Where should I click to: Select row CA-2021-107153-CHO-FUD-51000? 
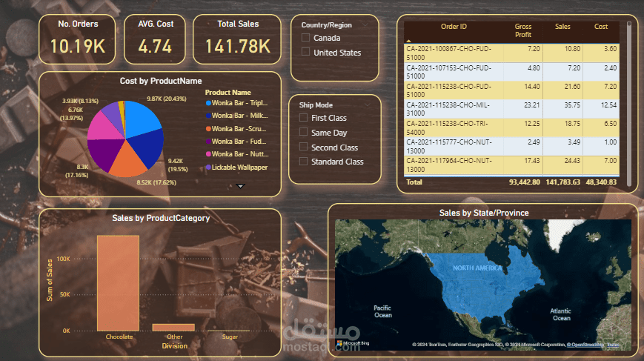tap(511, 72)
